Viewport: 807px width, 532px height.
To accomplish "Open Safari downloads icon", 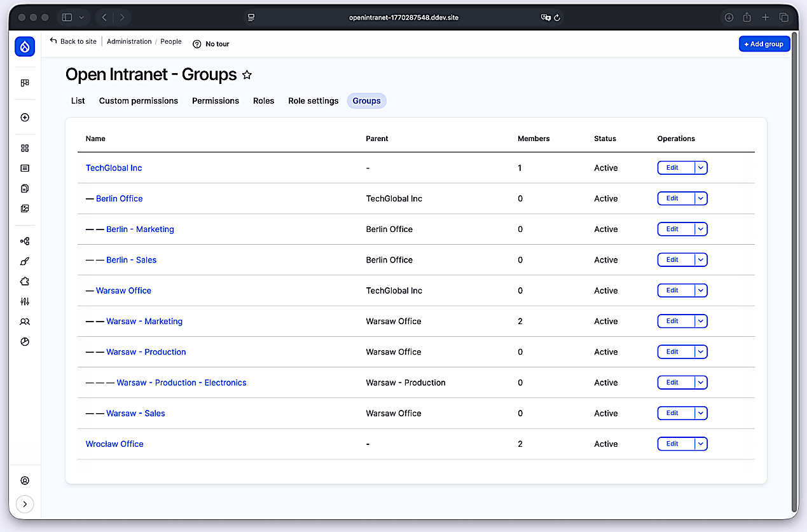I will pos(729,17).
